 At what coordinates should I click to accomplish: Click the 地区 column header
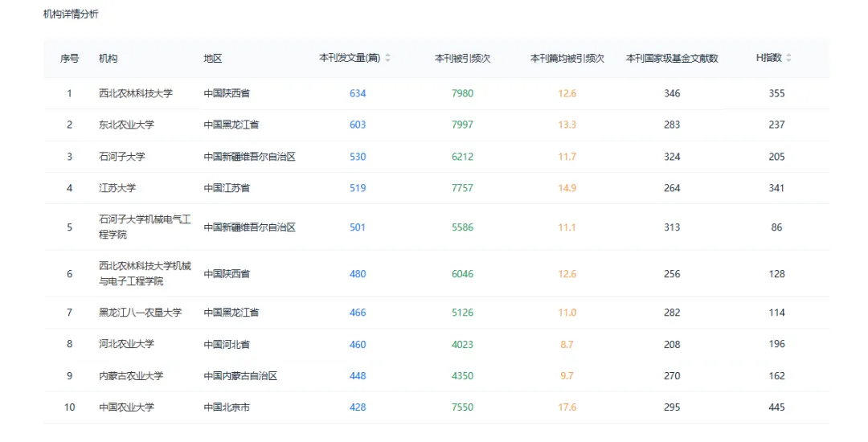pyautogui.click(x=212, y=58)
